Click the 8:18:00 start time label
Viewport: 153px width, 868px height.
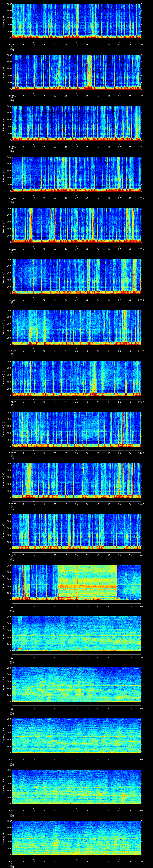tap(12, 249)
